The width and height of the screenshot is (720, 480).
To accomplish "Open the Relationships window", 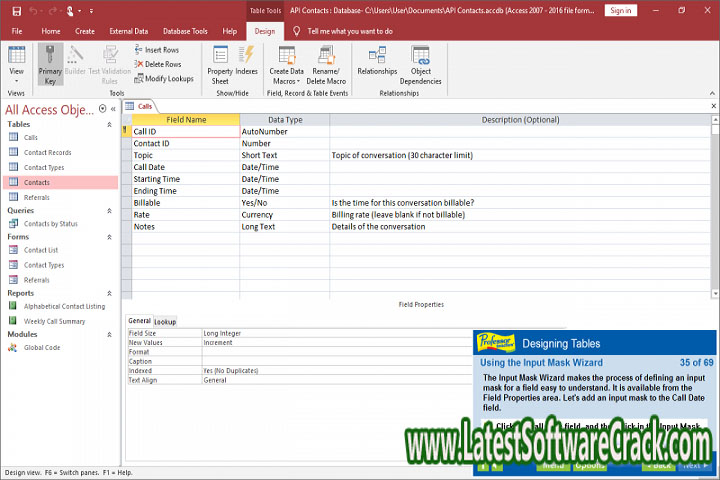I will pos(377,60).
